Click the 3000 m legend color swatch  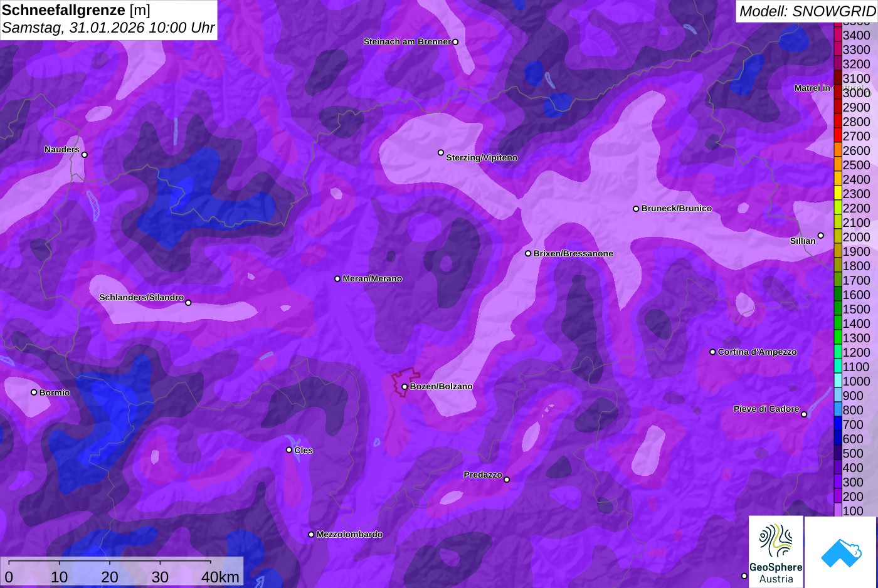coord(838,93)
